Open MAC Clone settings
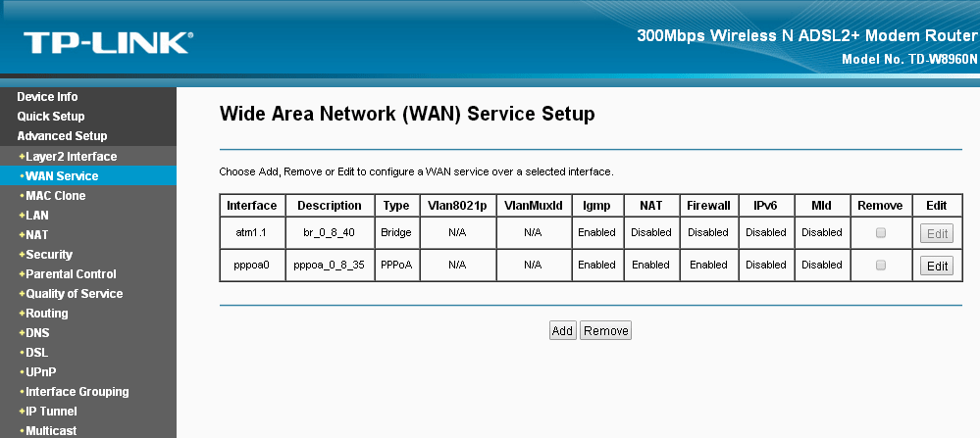This screenshot has width=980, height=438. tap(56, 196)
